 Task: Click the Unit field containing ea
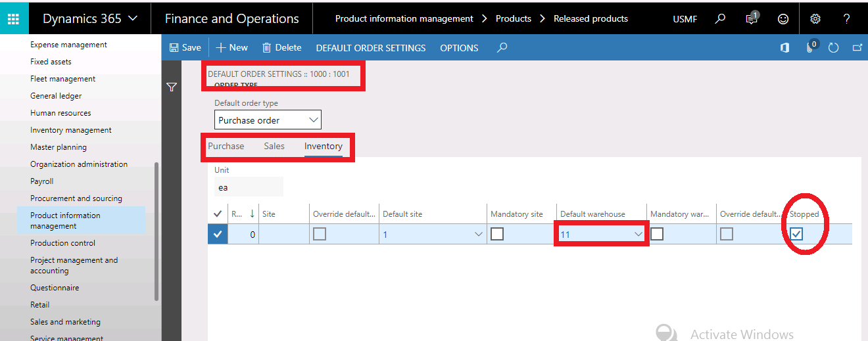tap(249, 187)
